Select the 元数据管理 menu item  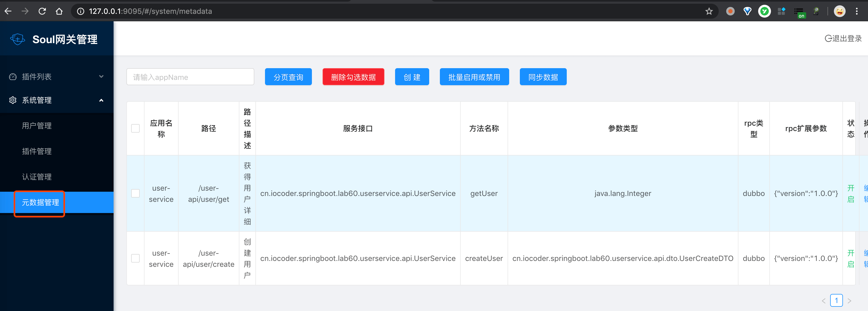point(39,203)
